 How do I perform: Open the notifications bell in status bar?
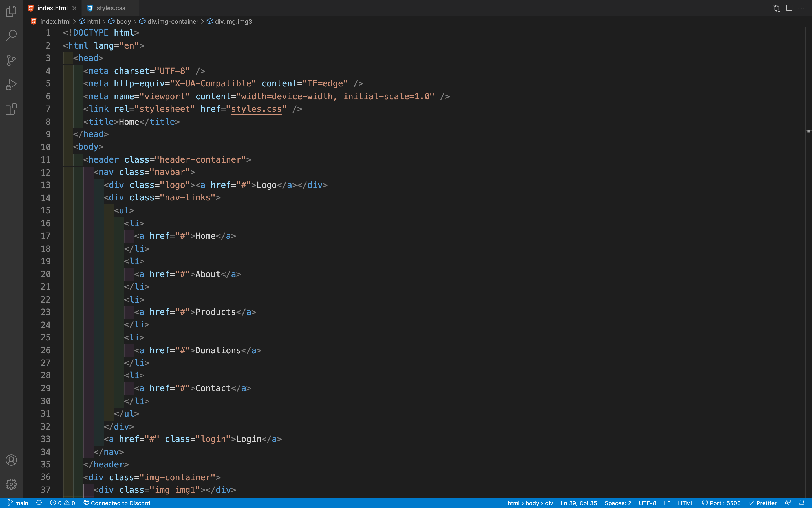[x=802, y=503]
